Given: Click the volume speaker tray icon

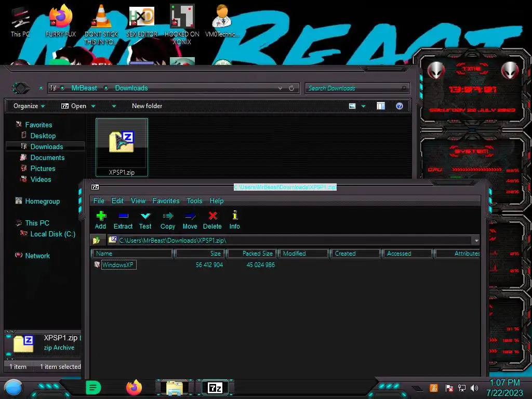Looking at the screenshot, I should (474, 388).
